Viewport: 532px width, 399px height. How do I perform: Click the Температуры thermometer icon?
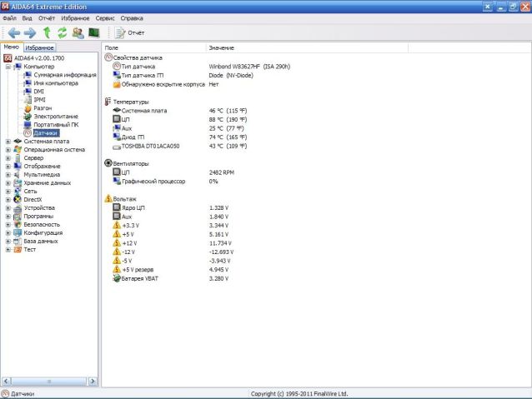[108, 102]
